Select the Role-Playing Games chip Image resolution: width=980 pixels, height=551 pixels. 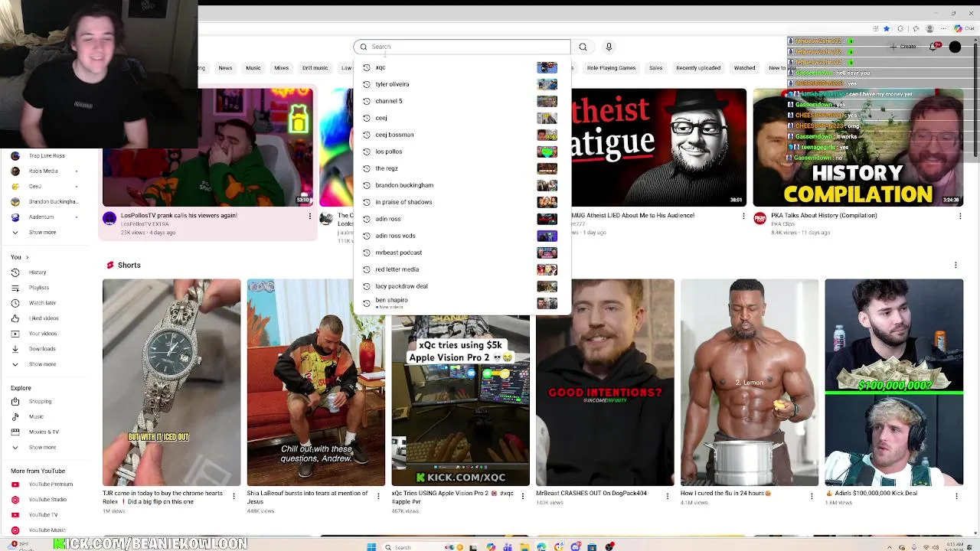(611, 68)
